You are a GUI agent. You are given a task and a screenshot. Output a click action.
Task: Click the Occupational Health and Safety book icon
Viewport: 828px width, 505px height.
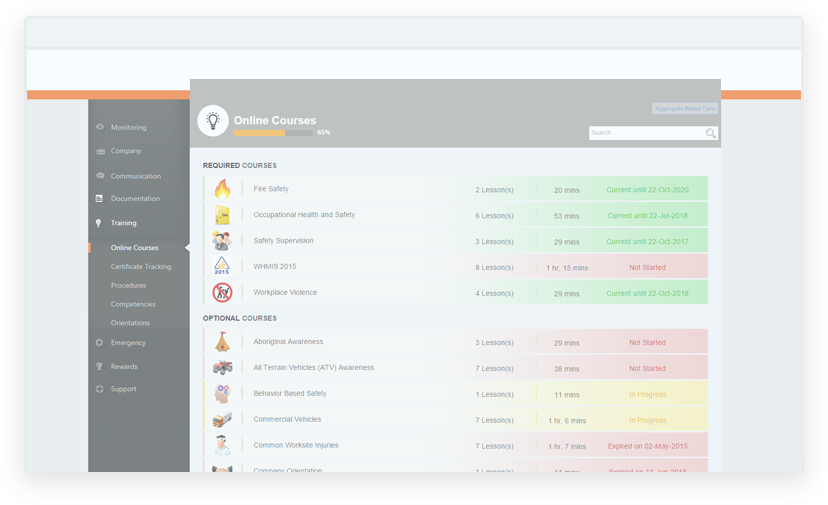coord(222,214)
